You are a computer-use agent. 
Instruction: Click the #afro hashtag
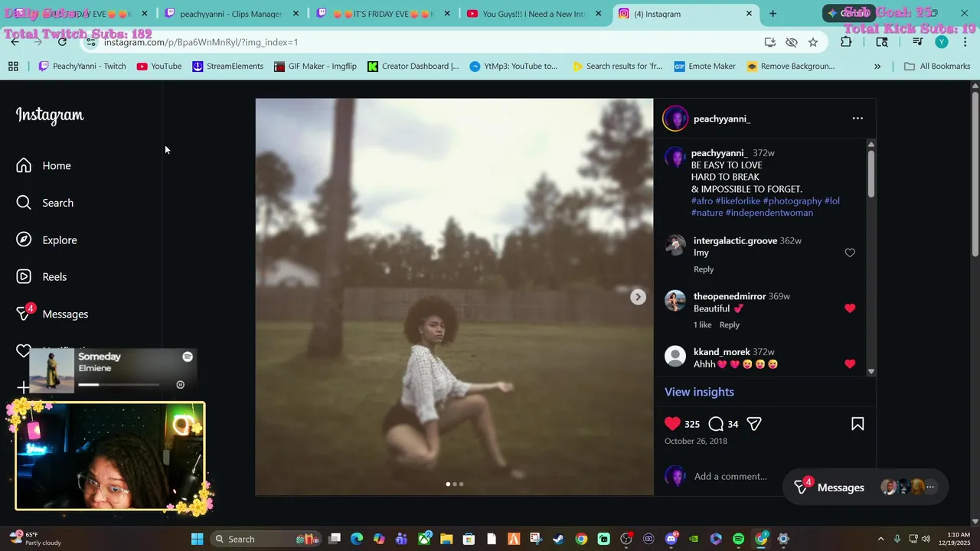point(702,201)
